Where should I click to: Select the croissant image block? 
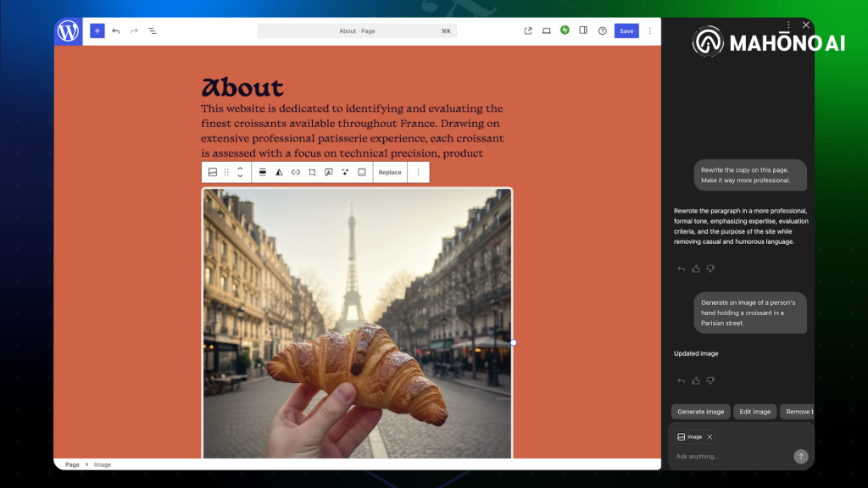(x=357, y=323)
